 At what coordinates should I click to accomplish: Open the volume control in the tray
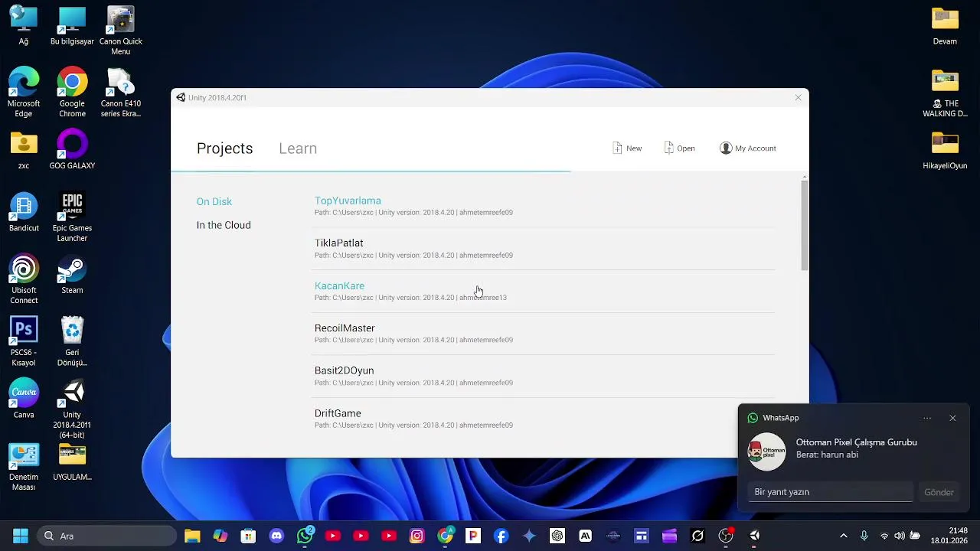(900, 536)
